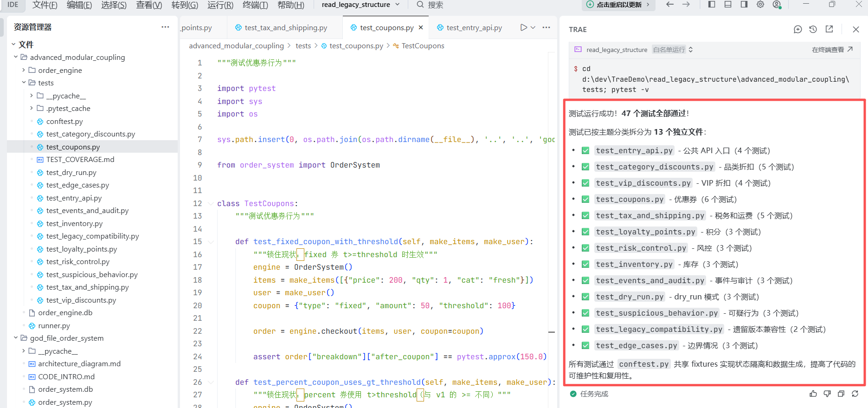This screenshot has width=868, height=408.
Task: Toggle the test_tax_and_shipping.py checkbox
Action: coord(585,215)
